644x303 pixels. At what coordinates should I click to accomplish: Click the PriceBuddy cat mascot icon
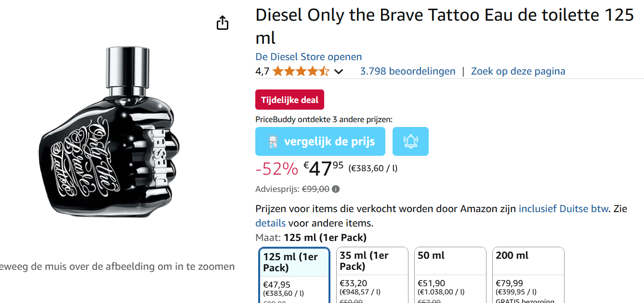tap(272, 140)
